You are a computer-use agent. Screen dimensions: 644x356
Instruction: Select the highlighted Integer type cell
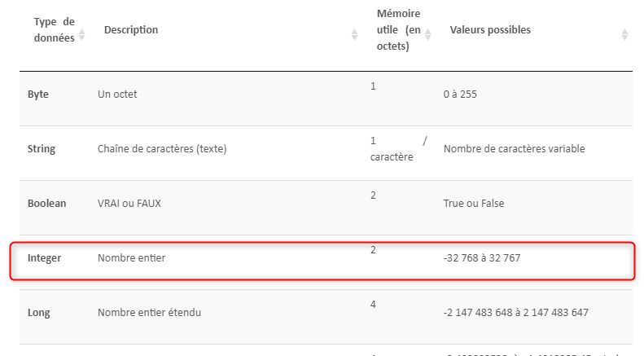45,258
